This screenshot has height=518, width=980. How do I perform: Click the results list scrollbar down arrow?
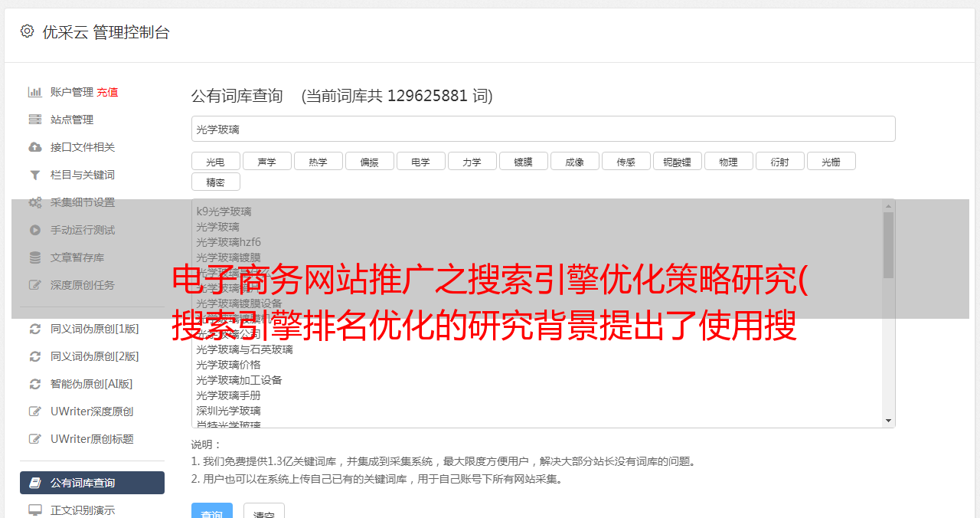click(888, 421)
